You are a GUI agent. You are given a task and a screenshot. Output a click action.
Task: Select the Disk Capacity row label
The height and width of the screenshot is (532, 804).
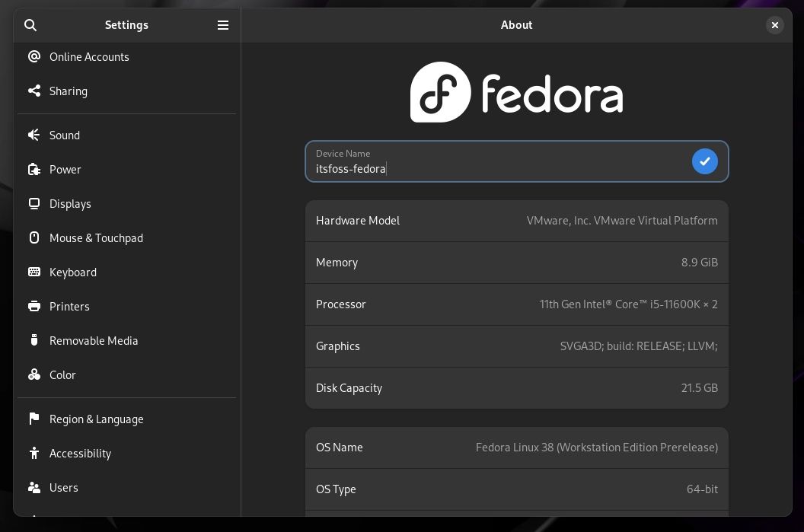[x=349, y=388]
